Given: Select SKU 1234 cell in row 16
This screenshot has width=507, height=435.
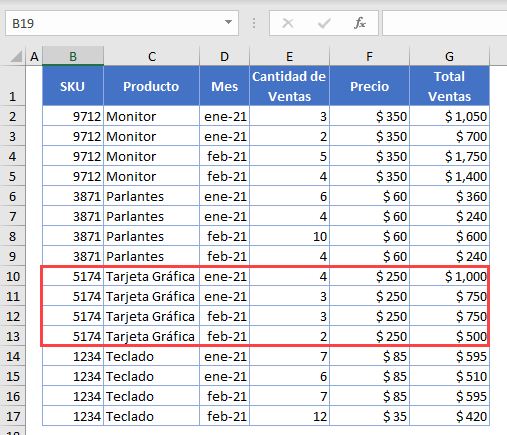Looking at the screenshot, I should 73,396.
